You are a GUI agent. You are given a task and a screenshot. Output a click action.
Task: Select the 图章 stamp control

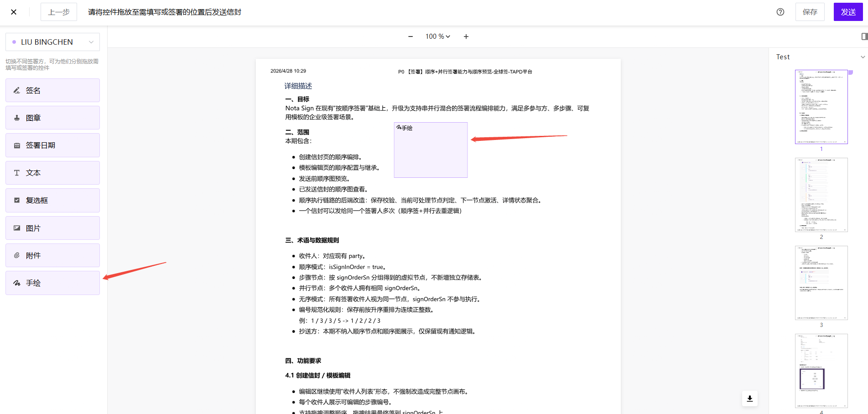pos(52,118)
